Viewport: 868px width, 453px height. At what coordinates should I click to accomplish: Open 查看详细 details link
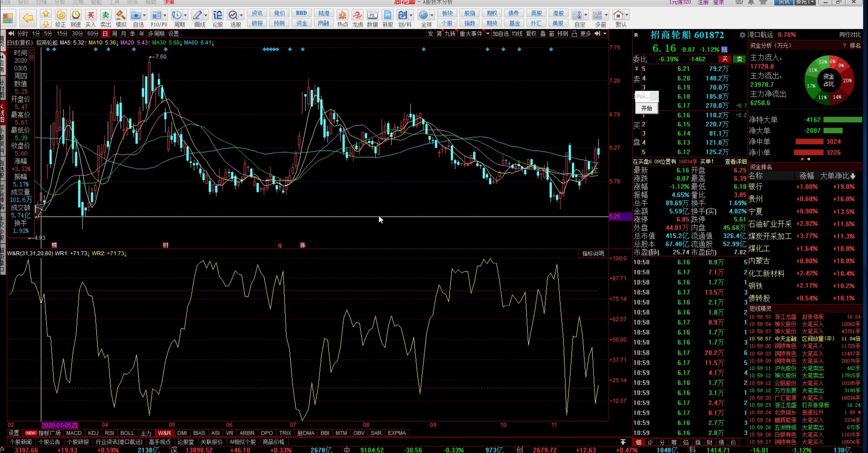tap(736, 161)
